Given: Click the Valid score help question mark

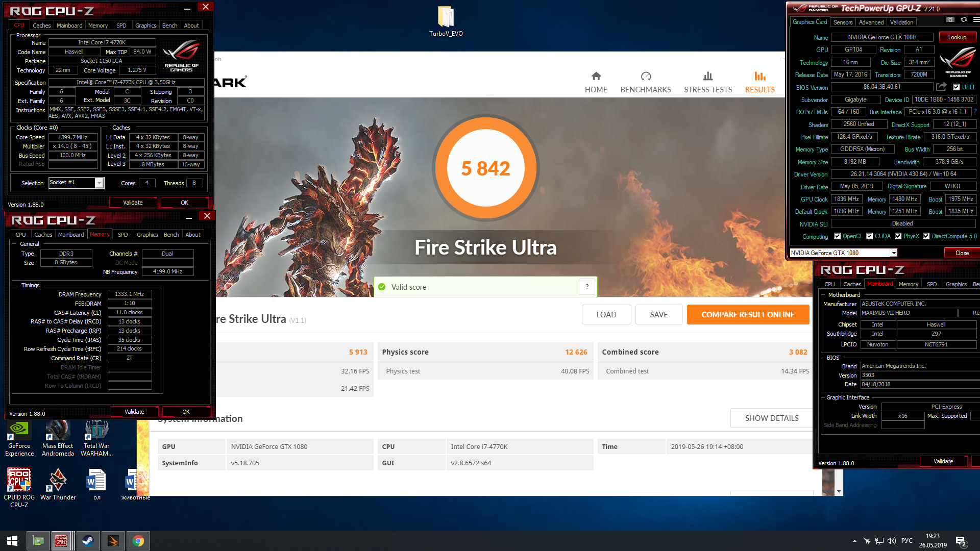Looking at the screenshot, I should click(587, 287).
